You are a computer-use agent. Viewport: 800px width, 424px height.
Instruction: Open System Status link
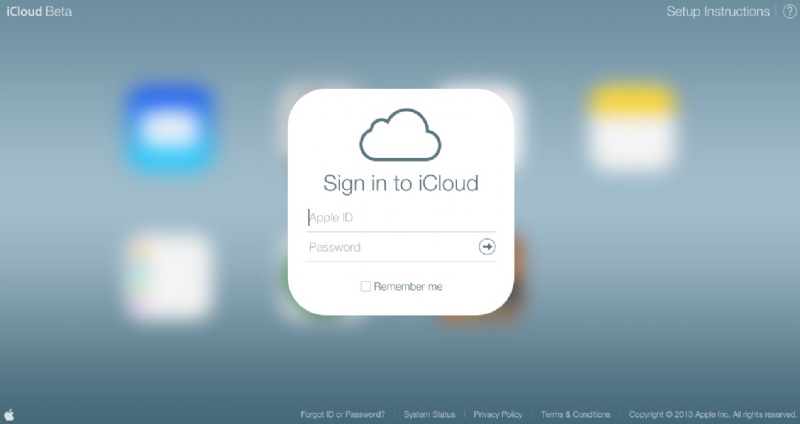[429, 414]
